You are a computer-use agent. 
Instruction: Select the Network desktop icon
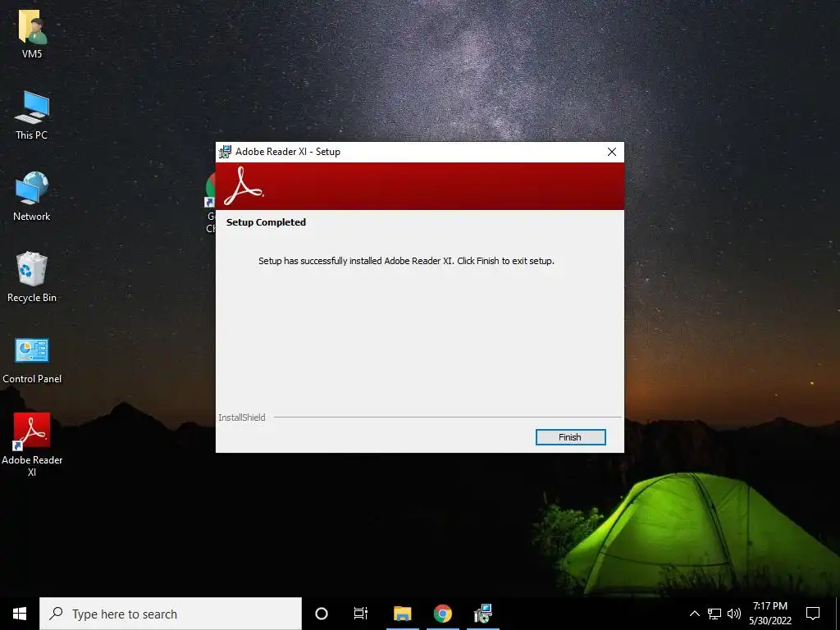32,197
